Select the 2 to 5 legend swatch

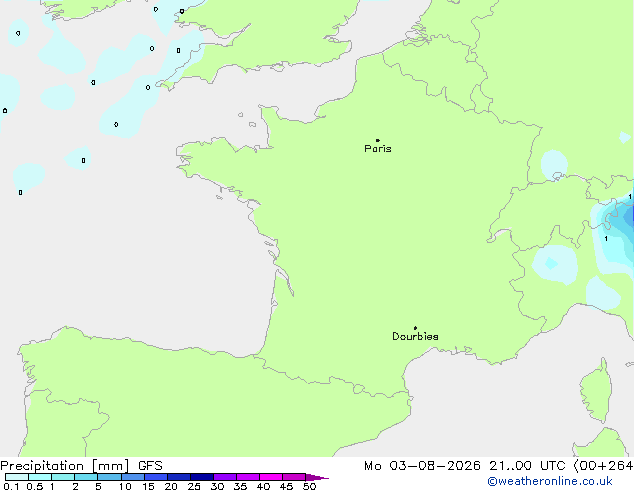86,477
